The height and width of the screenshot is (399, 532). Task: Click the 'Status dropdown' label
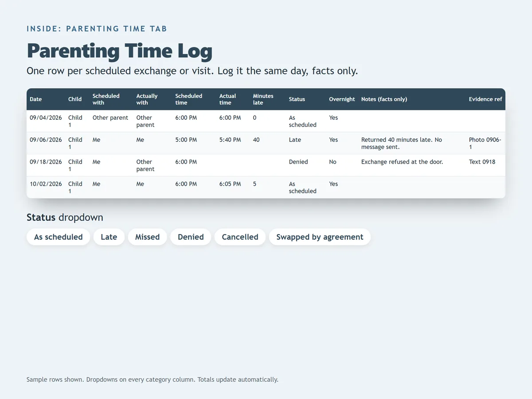point(65,218)
